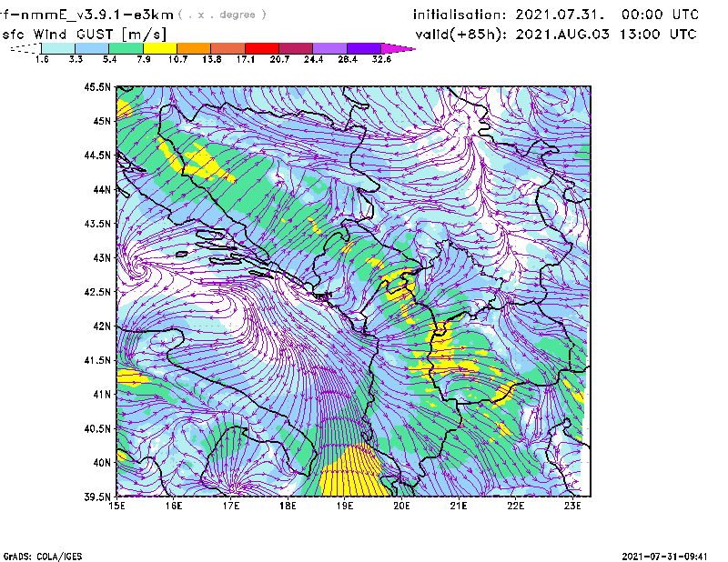
Task: Click the valid time '13:00 UTC'
Action: coord(658,35)
